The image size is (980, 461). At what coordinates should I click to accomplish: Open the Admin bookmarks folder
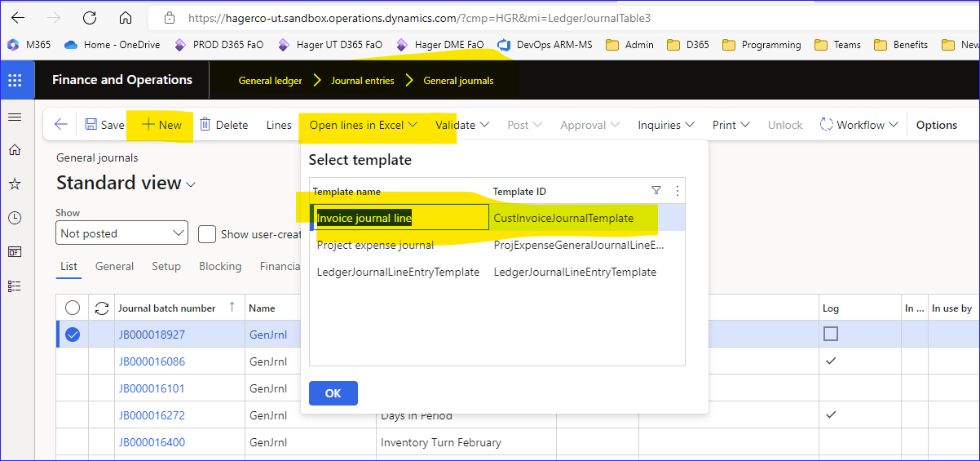[629, 45]
